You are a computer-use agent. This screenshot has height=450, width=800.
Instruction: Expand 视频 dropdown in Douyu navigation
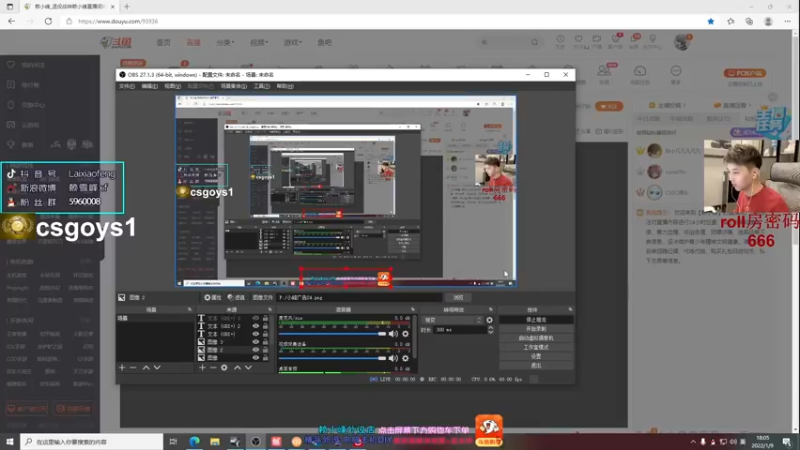[259, 42]
